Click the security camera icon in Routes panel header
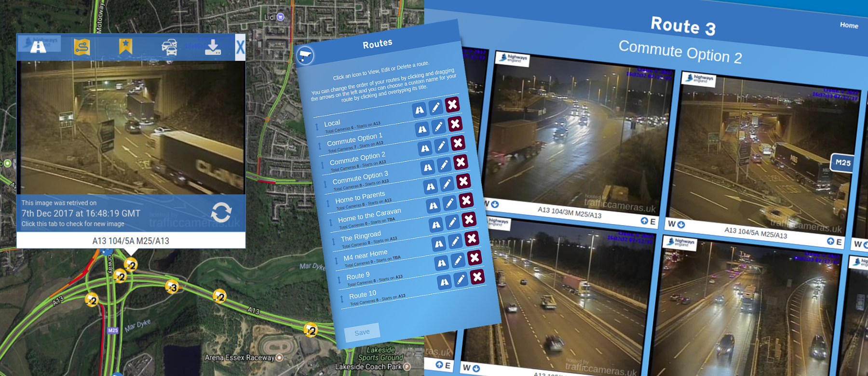 click(x=305, y=56)
